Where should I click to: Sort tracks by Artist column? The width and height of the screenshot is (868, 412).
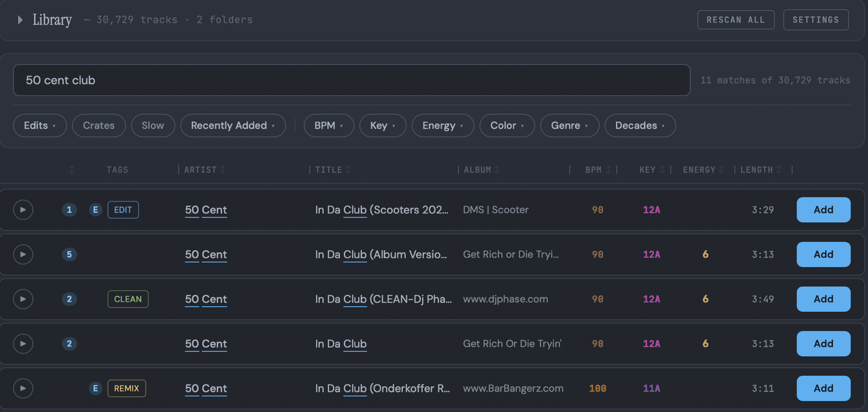204,170
